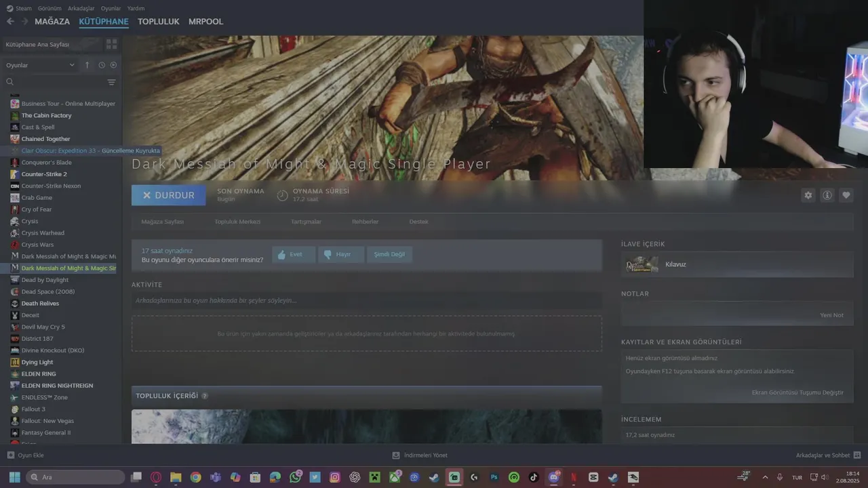Toggle ready-to-play filter icon
Image resolution: width=868 pixels, height=488 pixels.
pos(113,65)
